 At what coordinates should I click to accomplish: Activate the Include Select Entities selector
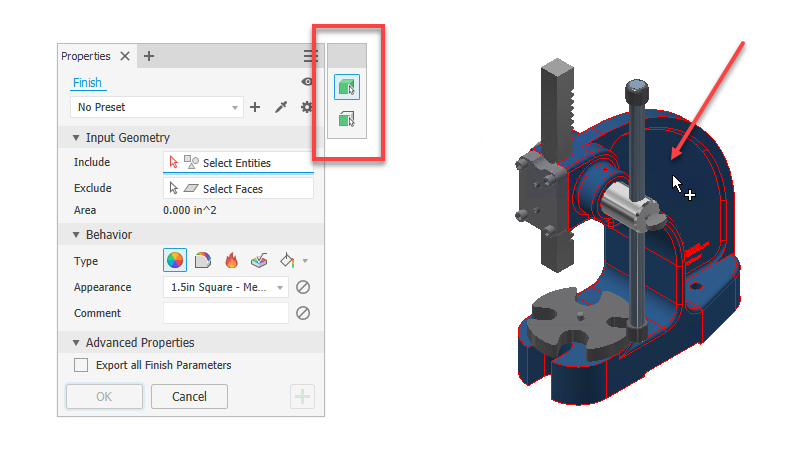238,163
